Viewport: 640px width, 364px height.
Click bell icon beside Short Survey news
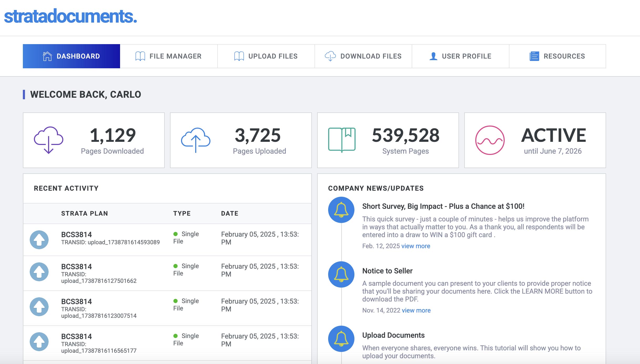click(x=341, y=210)
